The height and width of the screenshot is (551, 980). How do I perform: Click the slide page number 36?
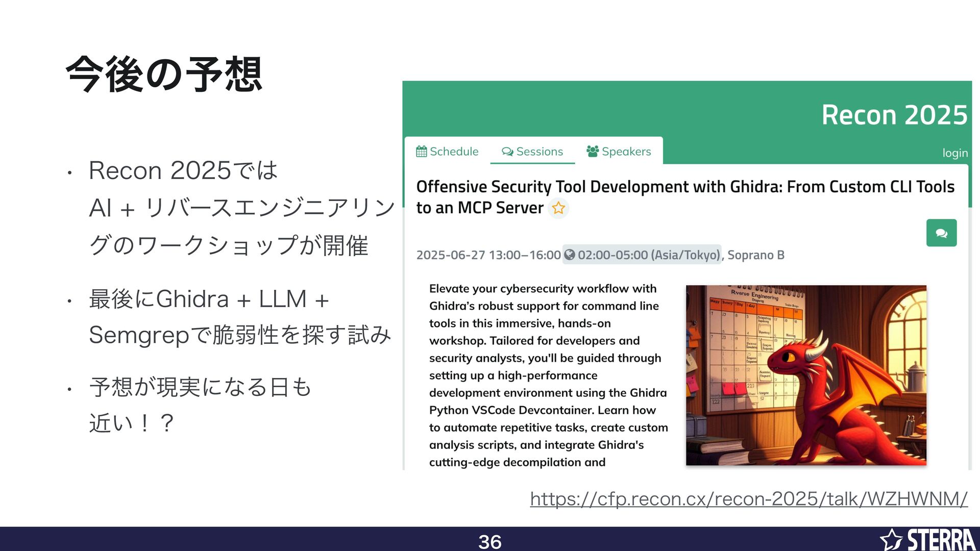click(490, 542)
